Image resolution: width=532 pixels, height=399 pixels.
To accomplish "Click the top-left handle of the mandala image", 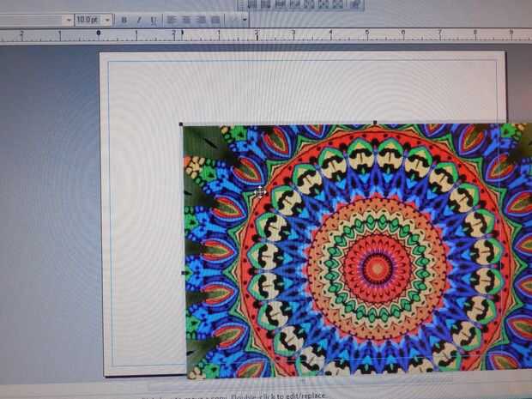I will click(x=181, y=124).
